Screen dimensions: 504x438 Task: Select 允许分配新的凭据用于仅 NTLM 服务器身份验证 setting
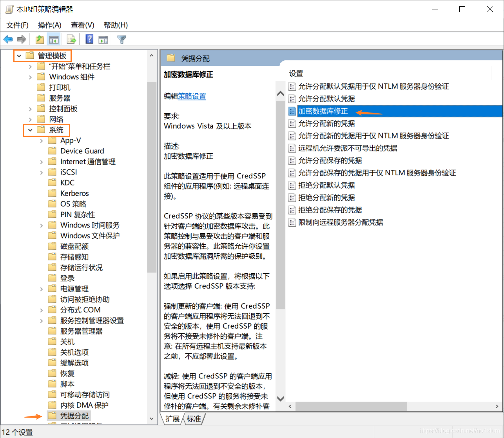click(373, 136)
